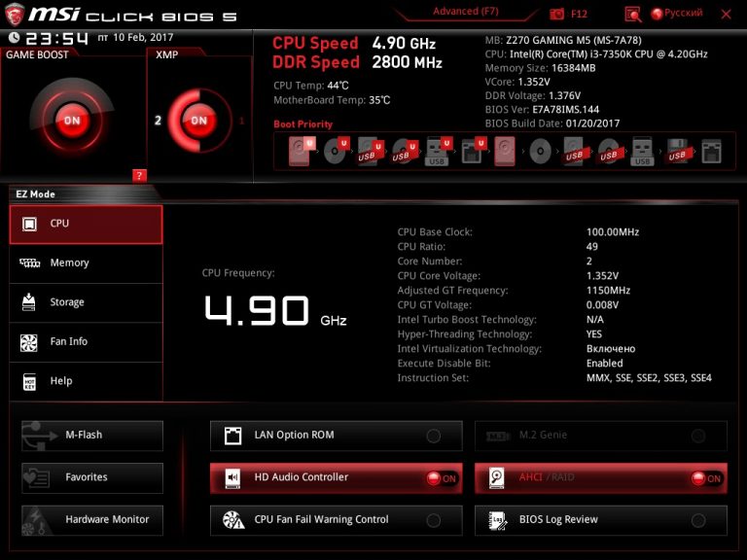Image resolution: width=747 pixels, height=560 pixels.
Task: Click the DDR Speed 2800 MHz readout
Action: (x=357, y=62)
